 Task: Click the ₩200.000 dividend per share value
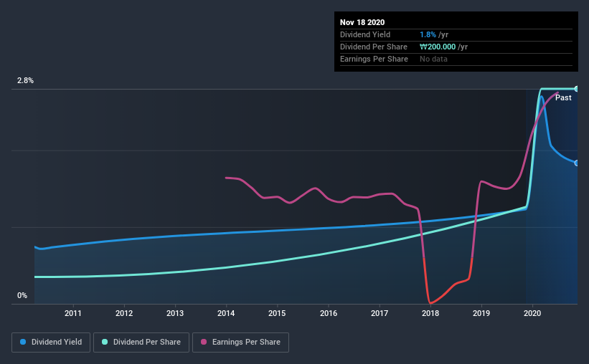click(438, 47)
